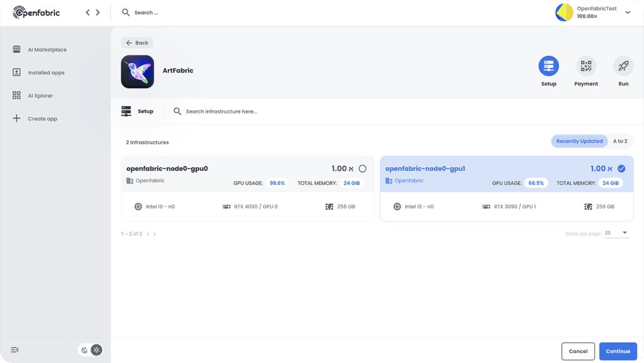Viewport: 644px width, 363px height.
Task: Click storage icon beside 256 GB on gpu0 card
Action: (330, 207)
